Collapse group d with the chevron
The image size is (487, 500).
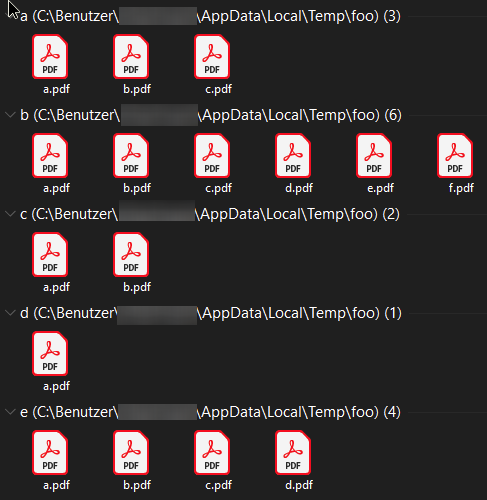10,313
